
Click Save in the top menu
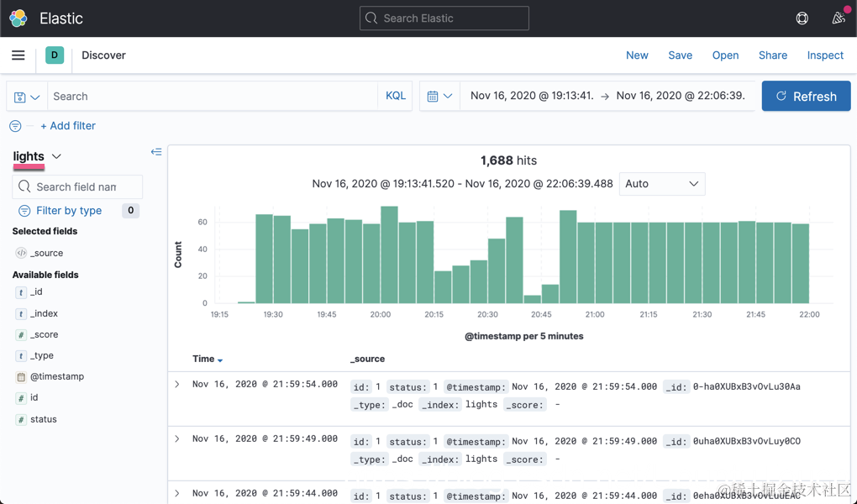[680, 55]
